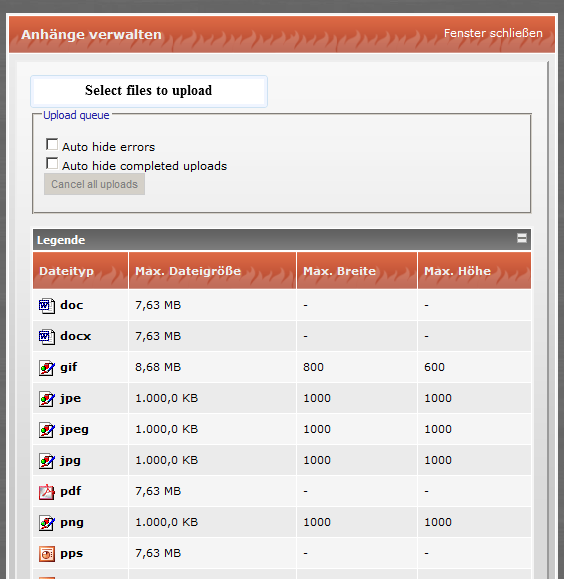Click the png file type label
The image size is (564, 579).
tap(72, 523)
